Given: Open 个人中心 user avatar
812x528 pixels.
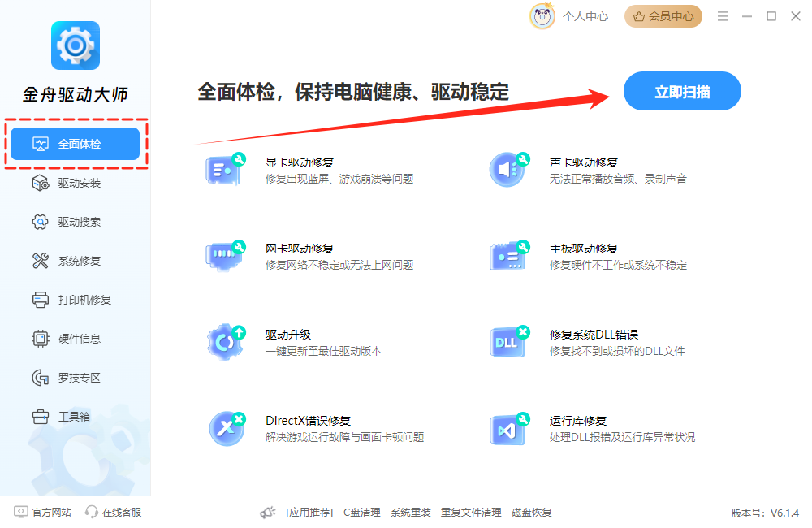Looking at the screenshot, I should [542, 15].
